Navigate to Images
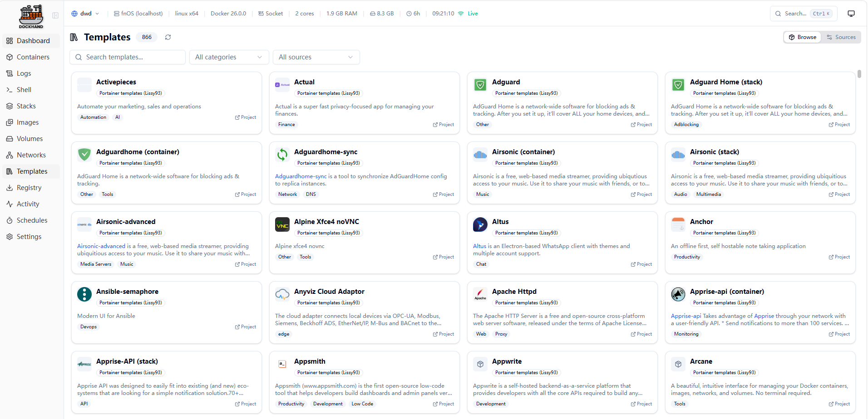868x419 pixels. tap(31, 122)
